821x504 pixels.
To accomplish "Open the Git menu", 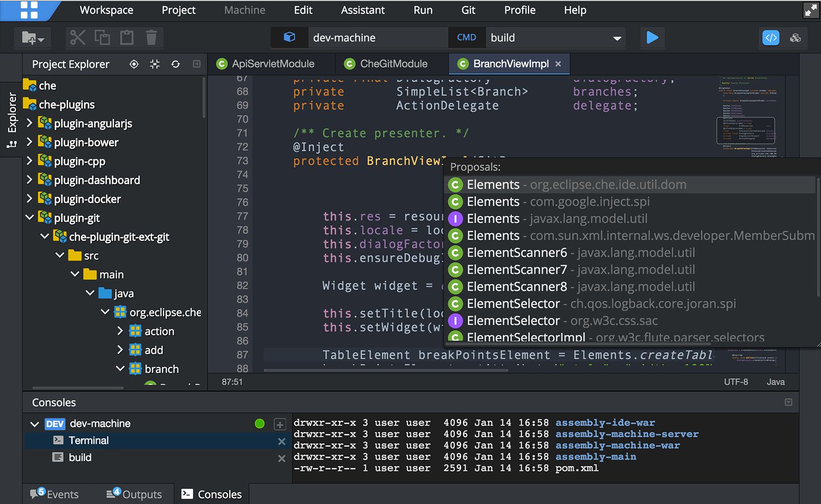I will click(468, 10).
